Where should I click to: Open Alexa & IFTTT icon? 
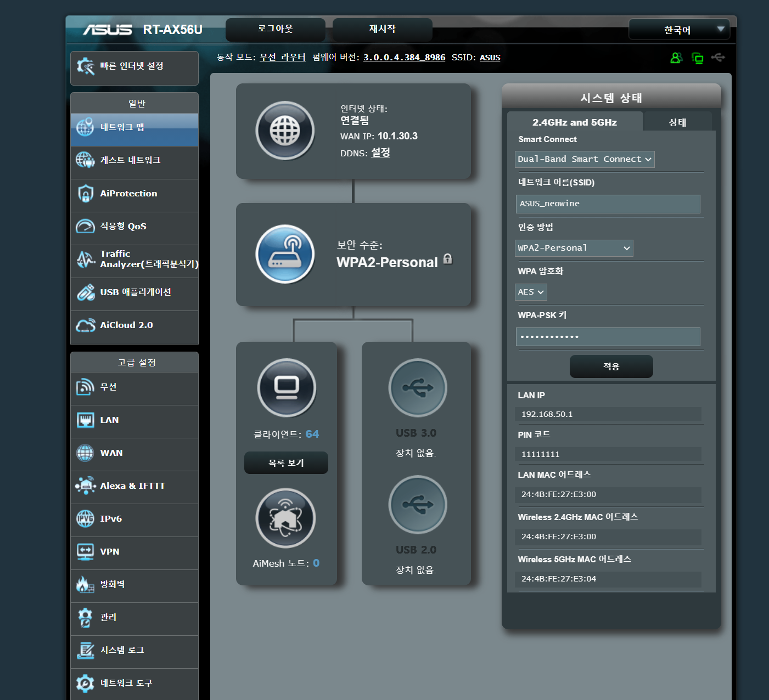85,486
